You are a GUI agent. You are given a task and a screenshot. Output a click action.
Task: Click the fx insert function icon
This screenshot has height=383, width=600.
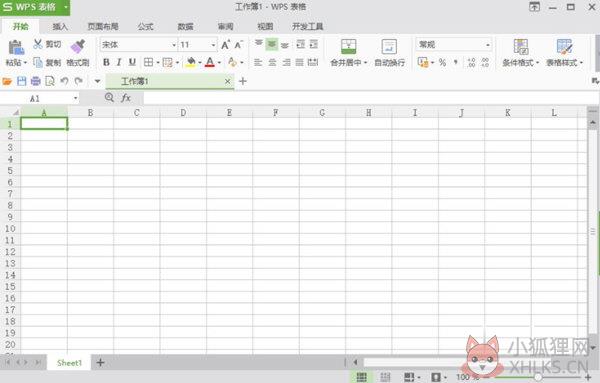126,98
